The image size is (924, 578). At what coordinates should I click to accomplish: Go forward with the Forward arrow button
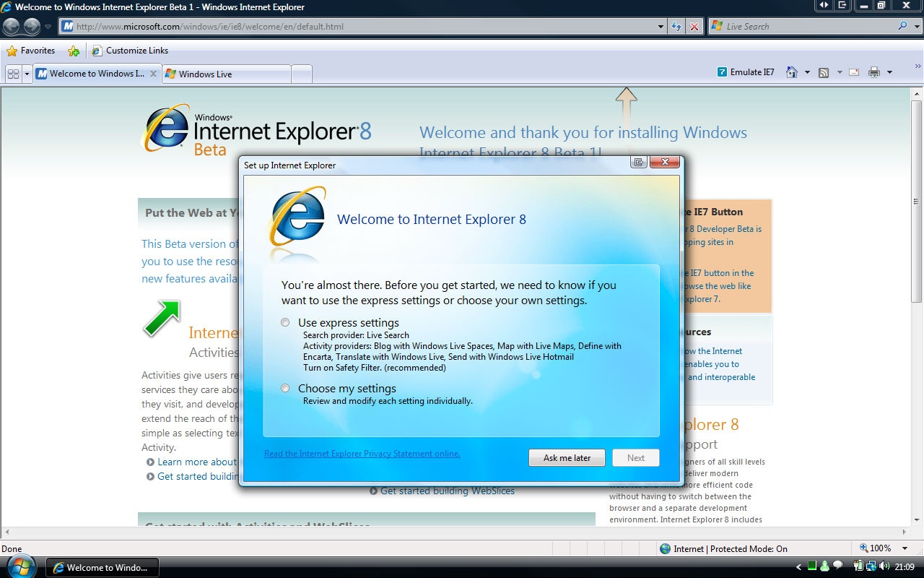pos(32,27)
